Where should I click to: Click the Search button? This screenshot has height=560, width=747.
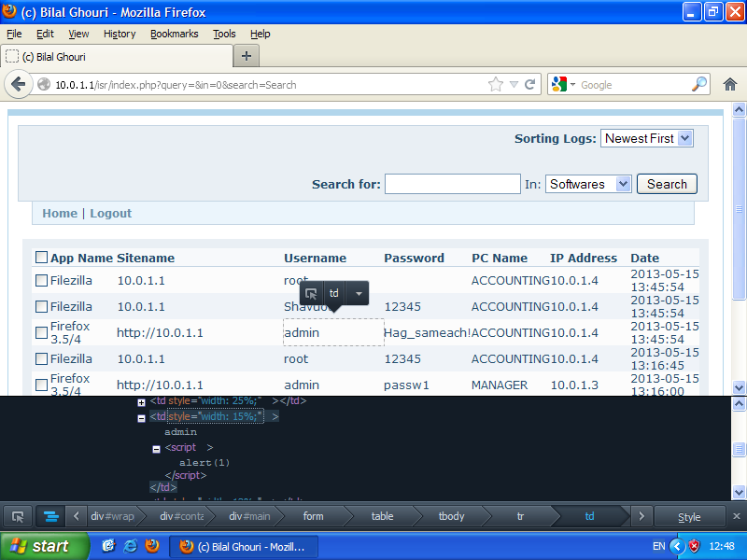[667, 184]
